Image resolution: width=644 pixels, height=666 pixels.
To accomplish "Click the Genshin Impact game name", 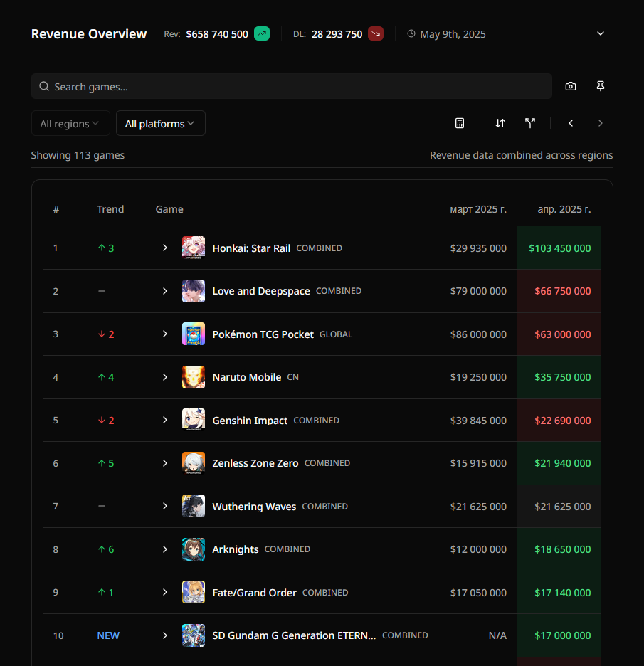I will click(250, 421).
